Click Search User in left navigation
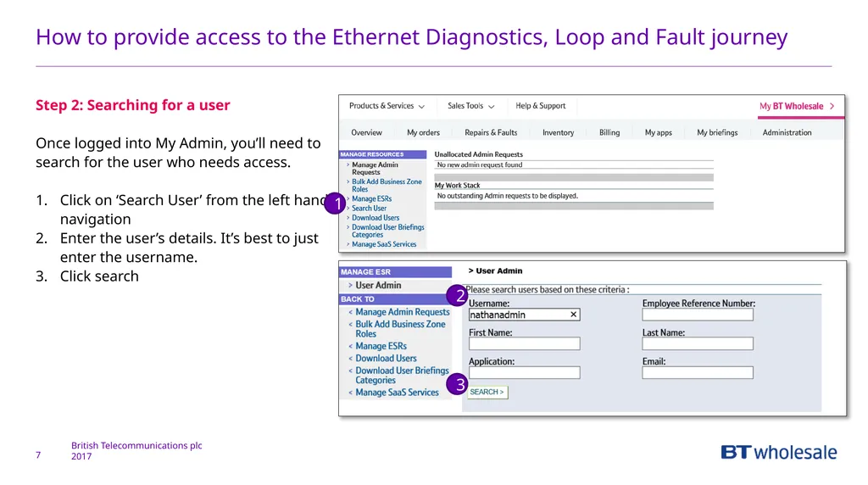868x485 pixels. coord(369,209)
